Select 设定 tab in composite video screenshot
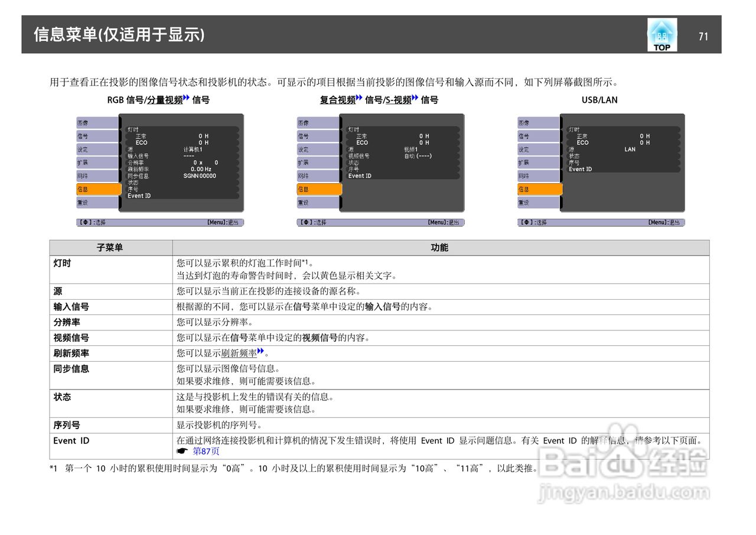The height and width of the screenshot is (535, 756). coord(319,150)
